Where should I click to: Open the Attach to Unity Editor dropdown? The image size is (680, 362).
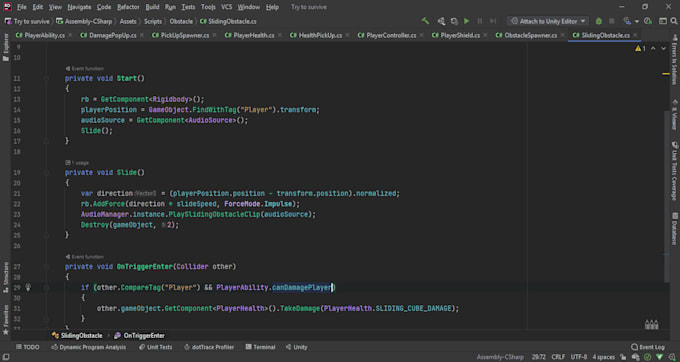click(548, 21)
